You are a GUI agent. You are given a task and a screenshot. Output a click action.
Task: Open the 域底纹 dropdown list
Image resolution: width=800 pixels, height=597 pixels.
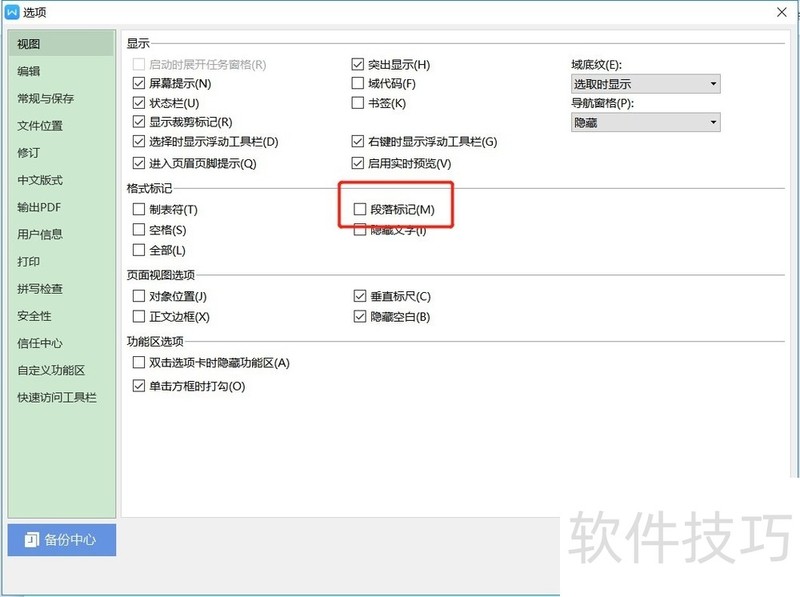tap(645, 84)
